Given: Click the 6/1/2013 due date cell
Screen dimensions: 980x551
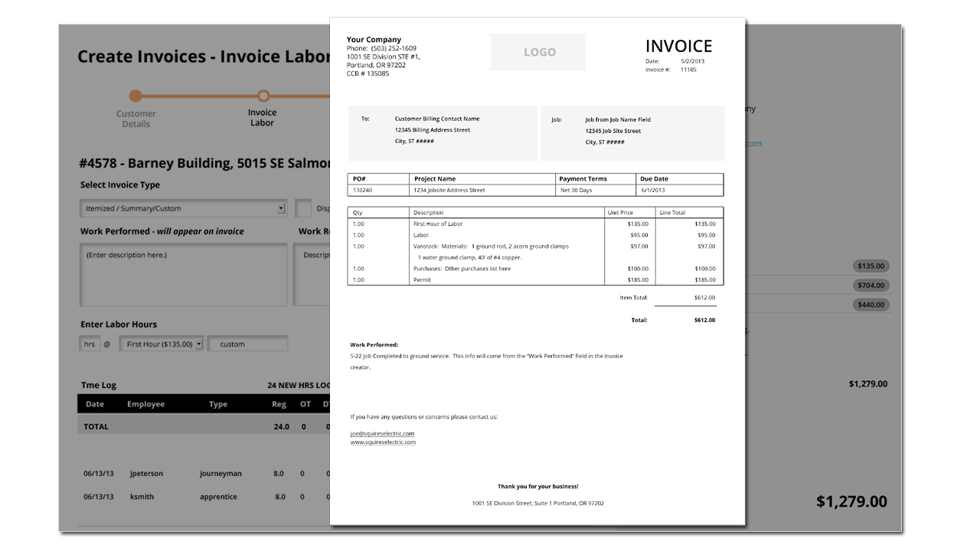Looking at the screenshot, I should click(x=652, y=191).
